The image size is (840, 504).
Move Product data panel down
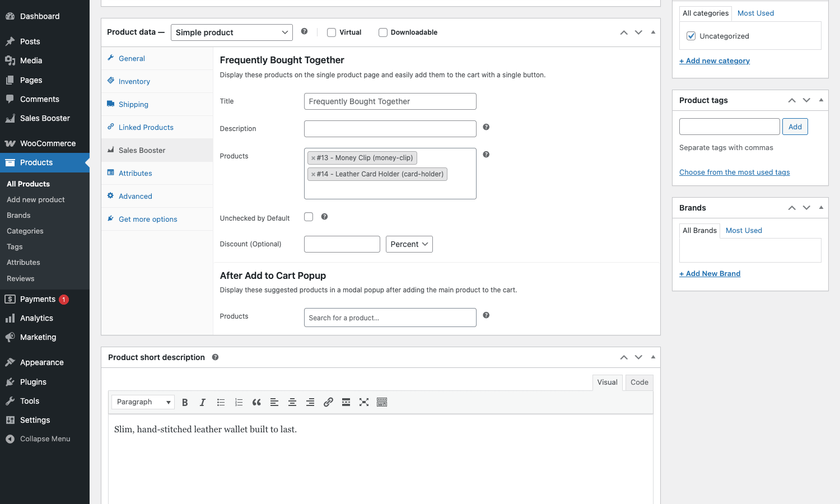pyautogui.click(x=638, y=32)
